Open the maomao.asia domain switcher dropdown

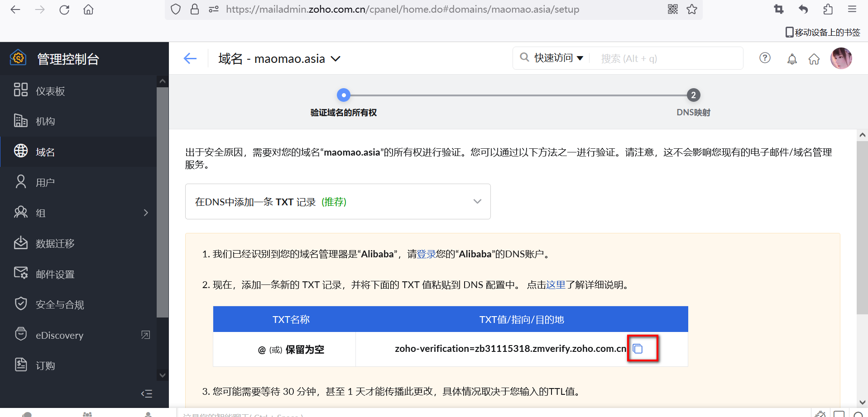(x=336, y=59)
